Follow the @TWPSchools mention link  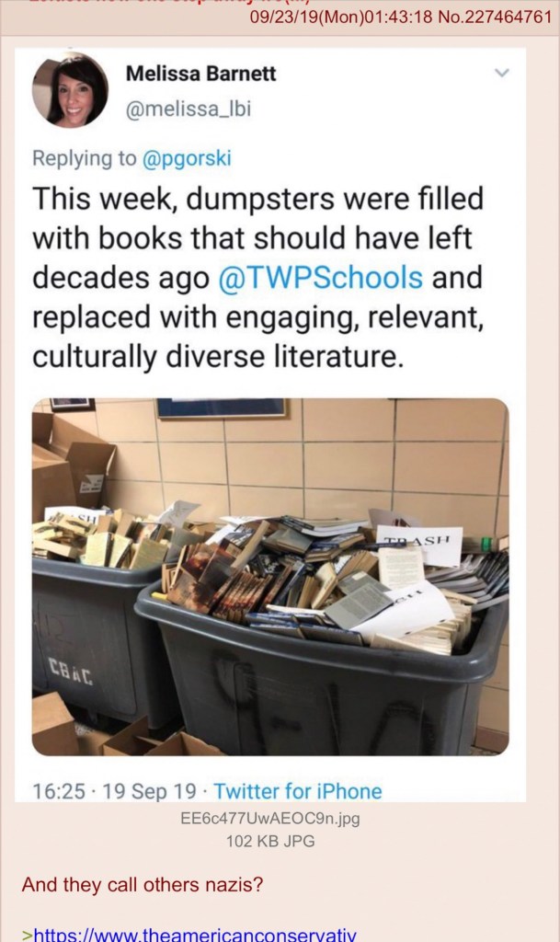click(x=321, y=278)
